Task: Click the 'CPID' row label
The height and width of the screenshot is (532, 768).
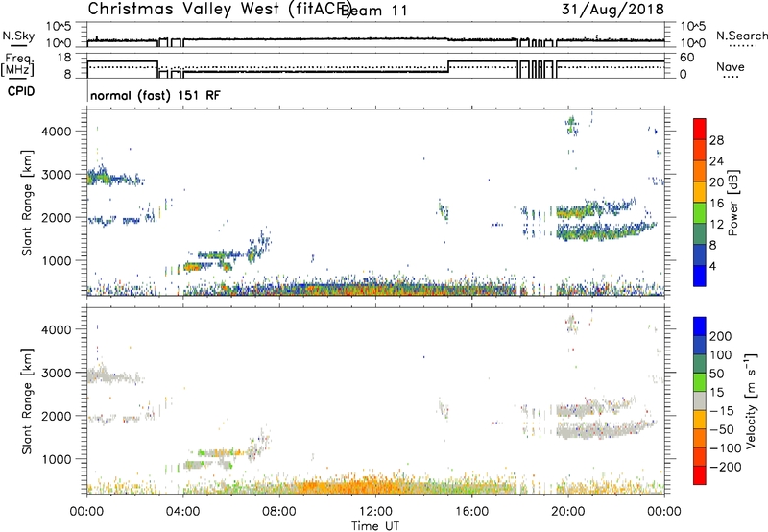Action: [x=21, y=91]
